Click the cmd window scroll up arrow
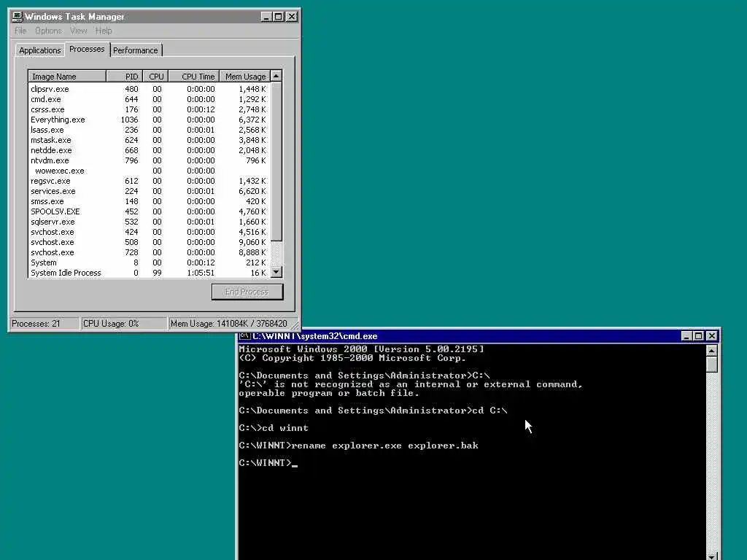 click(711, 351)
